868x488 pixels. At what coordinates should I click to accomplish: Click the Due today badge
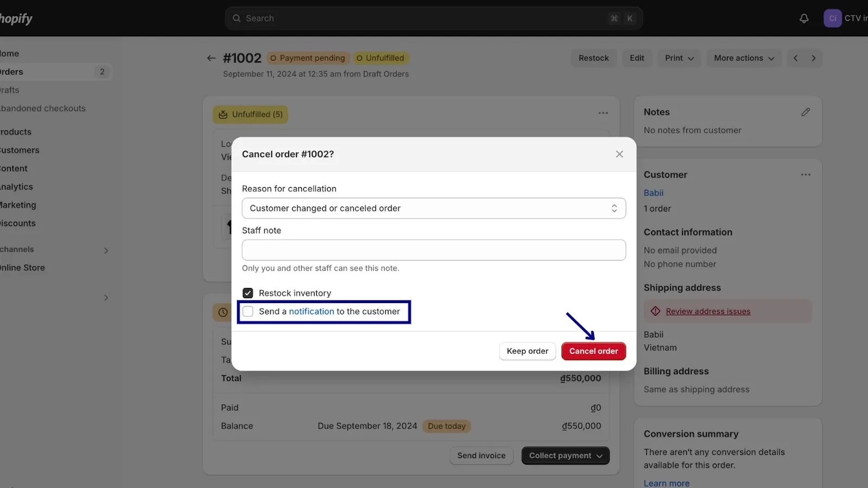(x=446, y=426)
